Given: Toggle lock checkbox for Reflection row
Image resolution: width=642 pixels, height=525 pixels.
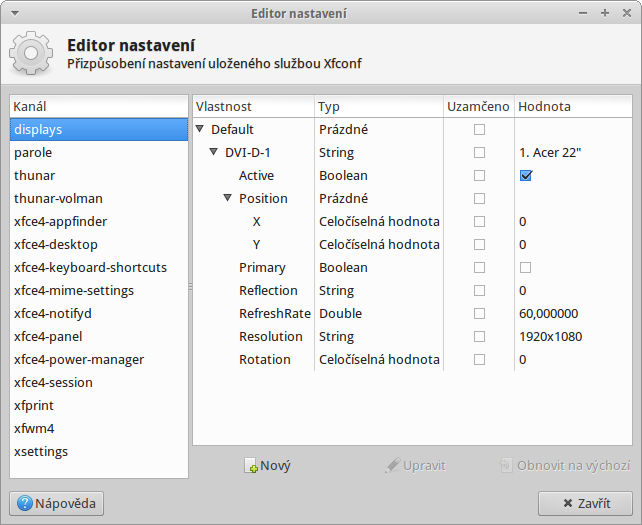Looking at the screenshot, I should point(479,290).
